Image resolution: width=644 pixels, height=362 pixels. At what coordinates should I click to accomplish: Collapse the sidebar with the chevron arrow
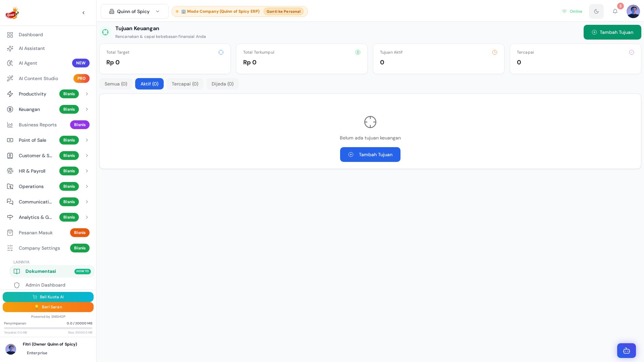coord(84,13)
